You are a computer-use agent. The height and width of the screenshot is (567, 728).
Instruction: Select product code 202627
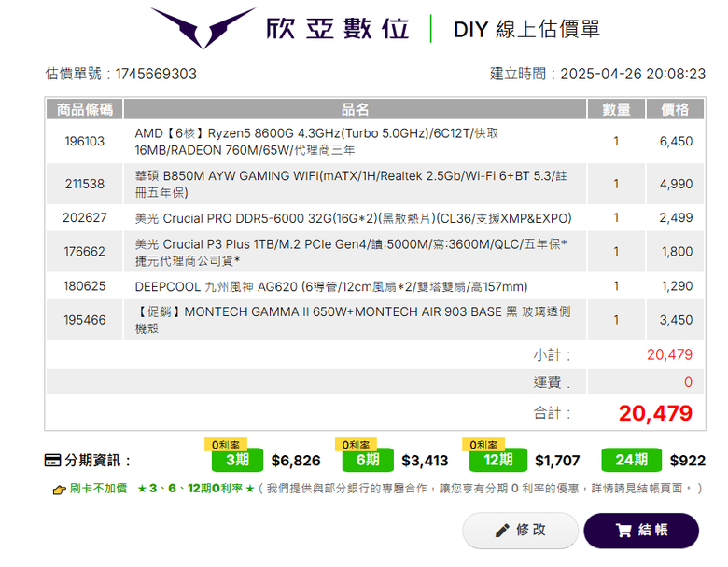tap(85, 217)
